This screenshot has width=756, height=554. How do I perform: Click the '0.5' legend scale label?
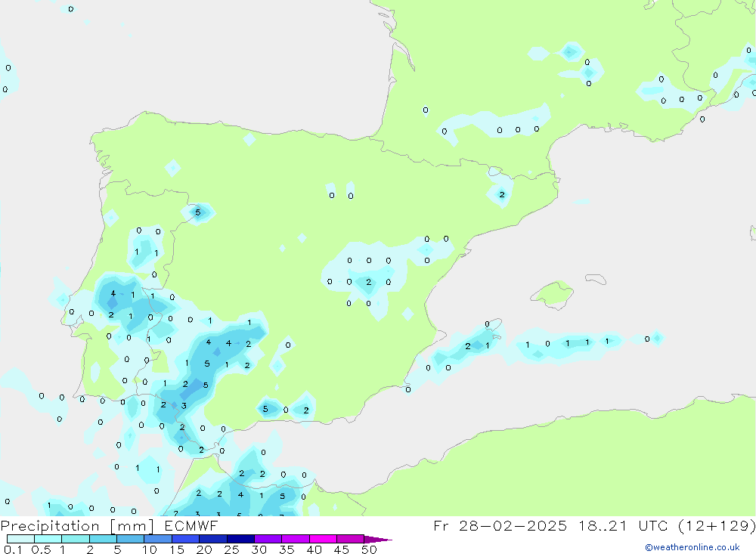41,549
